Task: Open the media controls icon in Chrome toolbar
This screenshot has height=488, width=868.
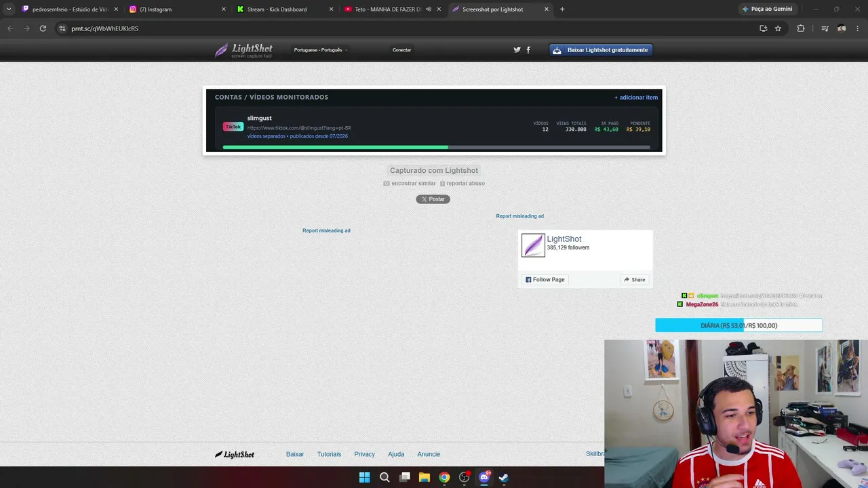Action: [x=825, y=28]
